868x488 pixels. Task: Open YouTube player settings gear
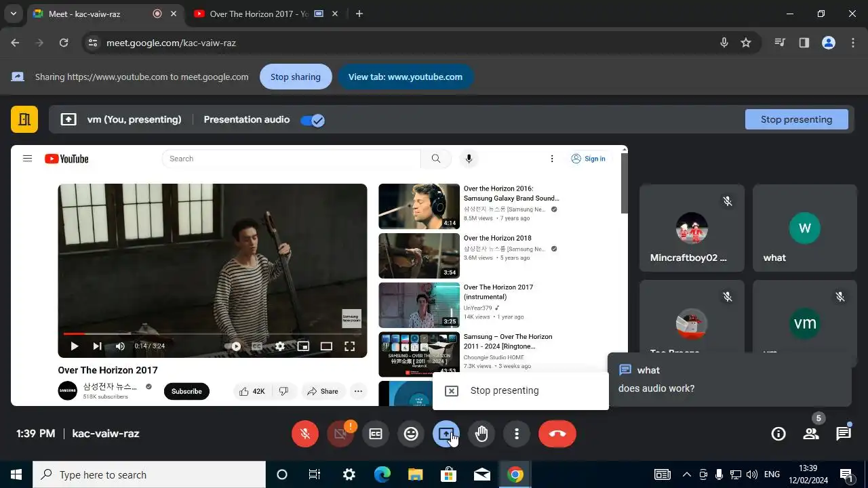pyautogui.click(x=280, y=346)
